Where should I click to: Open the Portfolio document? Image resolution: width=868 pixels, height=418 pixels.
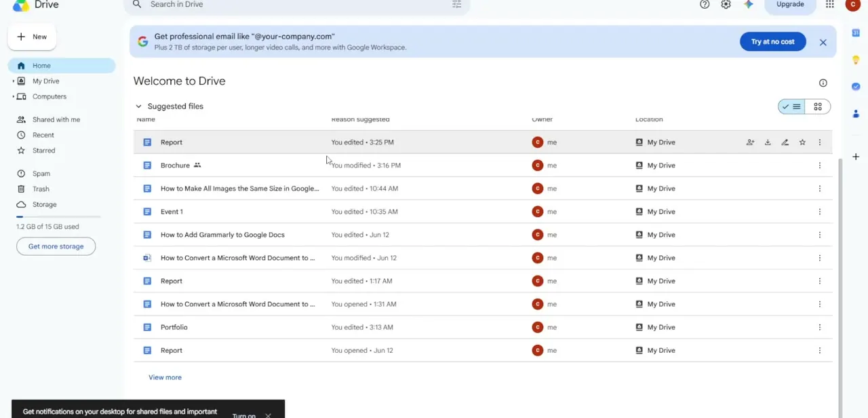[174, 327]
